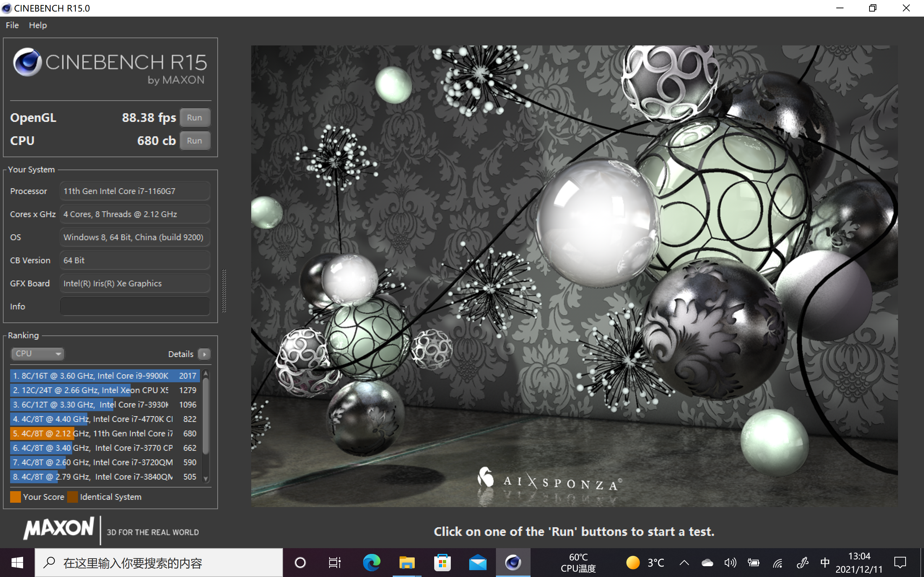Open the File menu
This screenshot has height=577, width=924.
pos(12,25)
